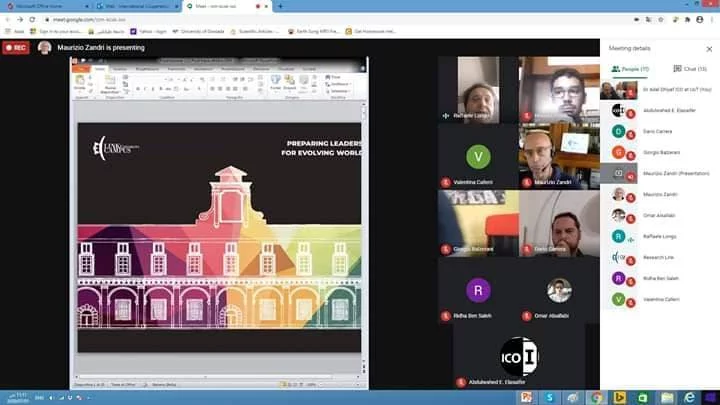Click the new tab plus button
The width and height of the screenshot is (720, 405).
[280, 6]
